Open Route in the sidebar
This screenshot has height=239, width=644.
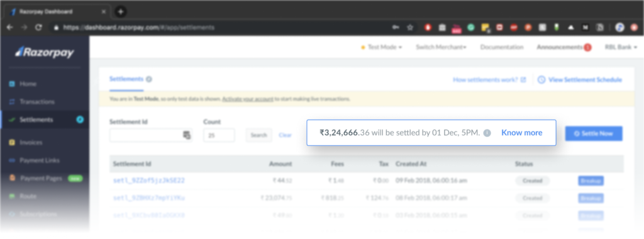tap(28, 196)
